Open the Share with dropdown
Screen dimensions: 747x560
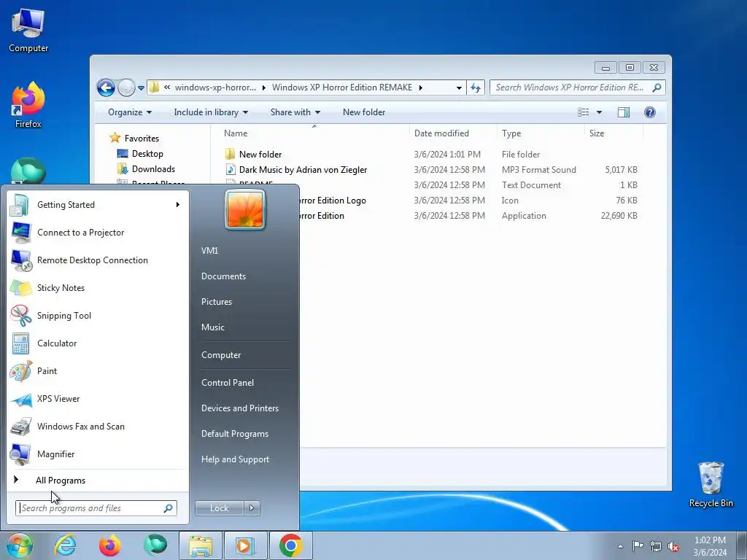click(295, 112)
